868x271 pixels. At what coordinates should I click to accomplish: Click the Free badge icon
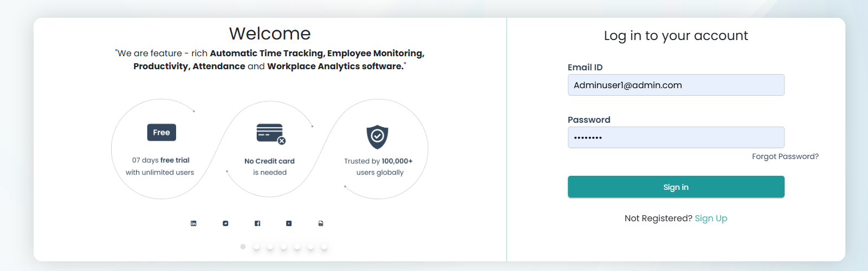pos(161,133)
